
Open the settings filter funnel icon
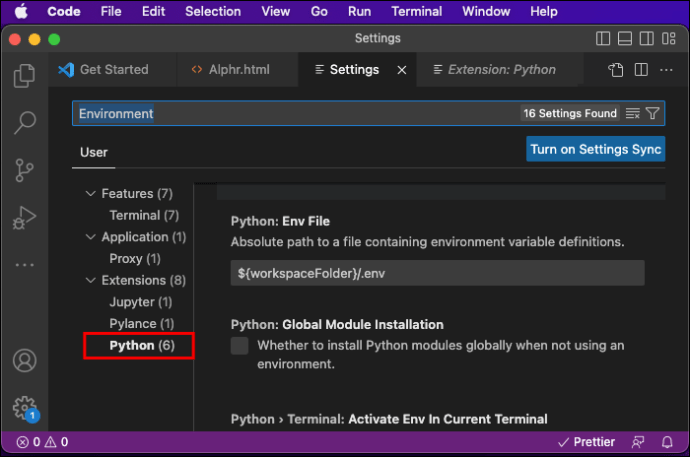click(x=653, y=113)
